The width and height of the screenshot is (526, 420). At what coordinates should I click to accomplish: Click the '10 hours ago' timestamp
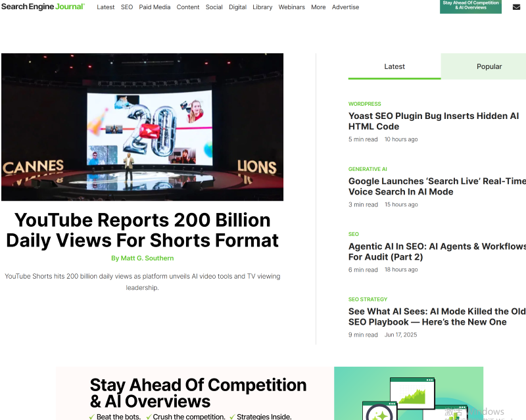[x=401, y=139]
